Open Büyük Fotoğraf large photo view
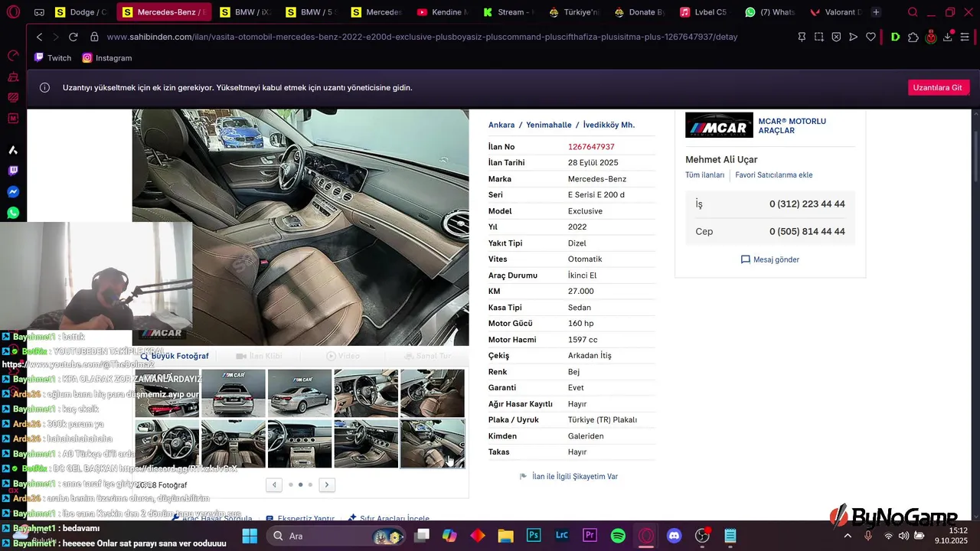The width and height of the screenshot is (980, 551). tap(175, 356)
